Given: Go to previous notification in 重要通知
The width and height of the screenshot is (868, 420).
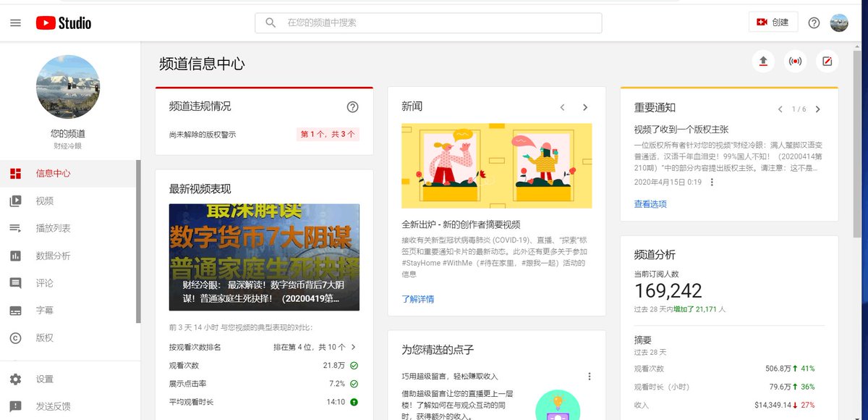Looking at the screenshot, I should click(x=780, y=109).
